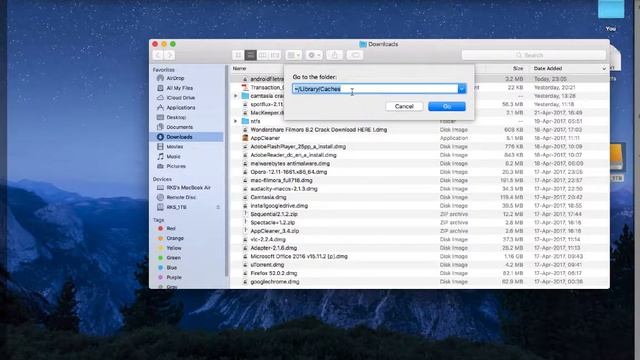Screen dimensions: 640x360
Task: Click the Edit Tags toolbar button
Action: 355,55
